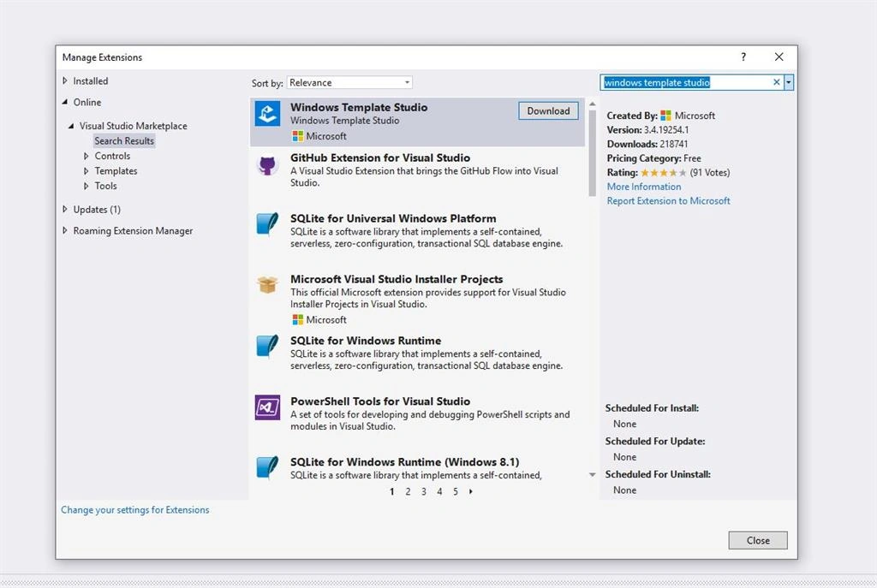Image resolution: width=877 pixels, height=588 pixels.
Task: Click the star rating icons
Action: 664,173
